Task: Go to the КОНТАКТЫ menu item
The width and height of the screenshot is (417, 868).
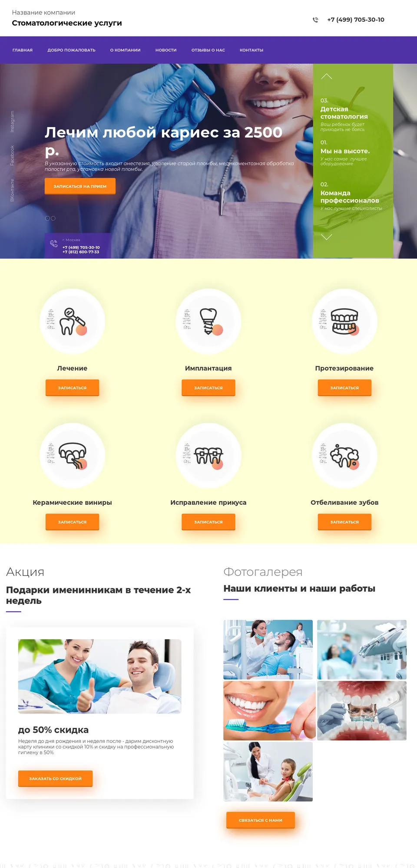Action: tap(252, 50)
